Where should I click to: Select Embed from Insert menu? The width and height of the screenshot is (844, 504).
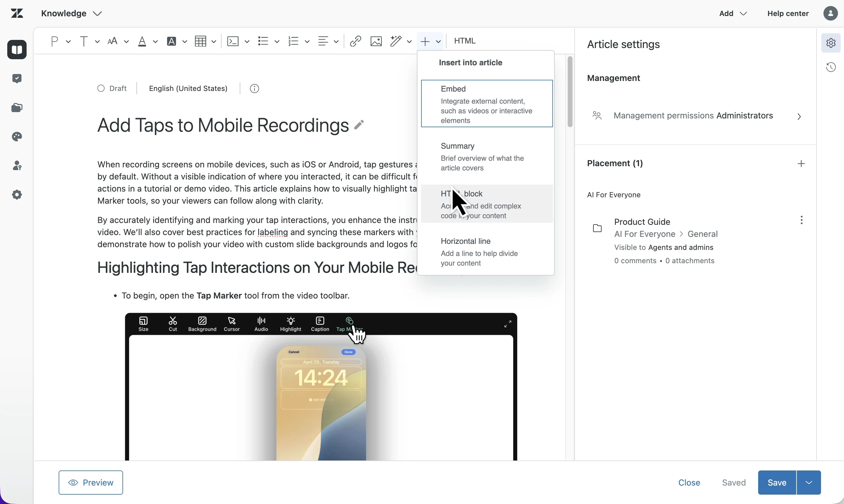tap(487, 104)
